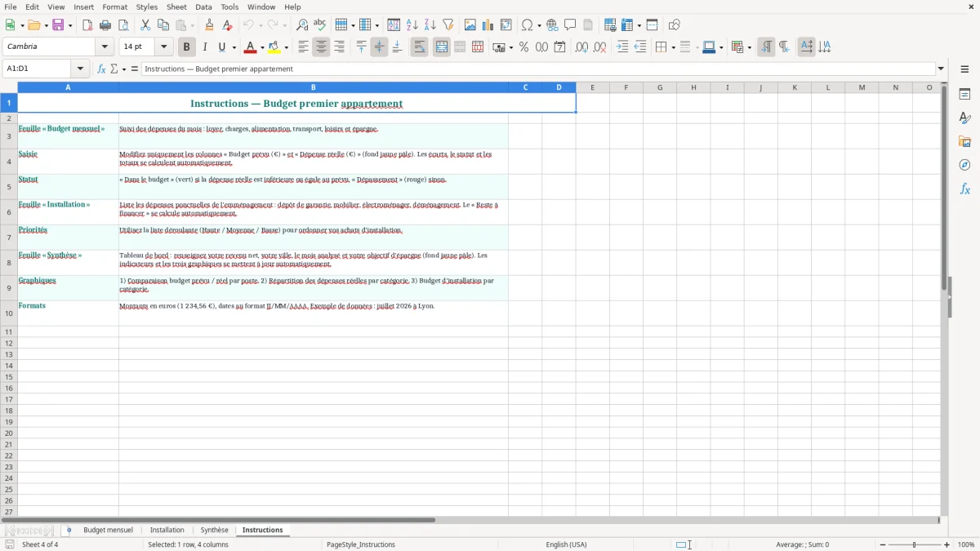Open the Data menu
The image size is (980, 551).
(203, 7)
